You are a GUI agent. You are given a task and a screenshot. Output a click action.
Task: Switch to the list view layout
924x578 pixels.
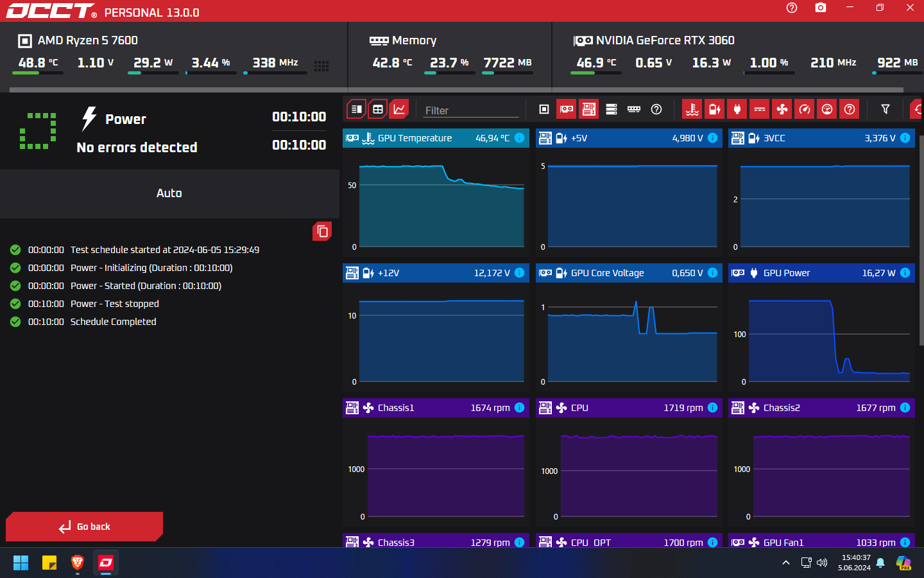pos(357,109)
